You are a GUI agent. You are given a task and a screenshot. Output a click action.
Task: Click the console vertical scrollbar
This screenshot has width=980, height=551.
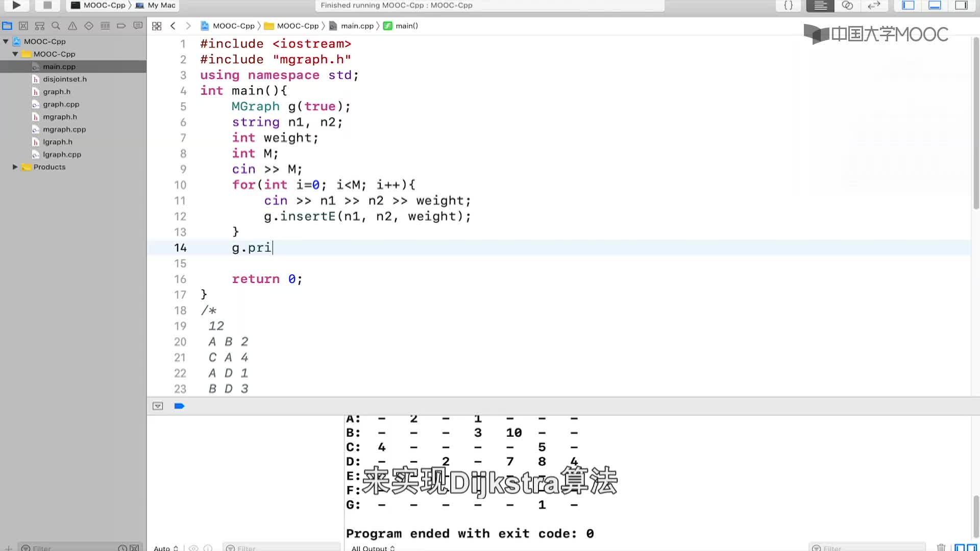point(976,516)
